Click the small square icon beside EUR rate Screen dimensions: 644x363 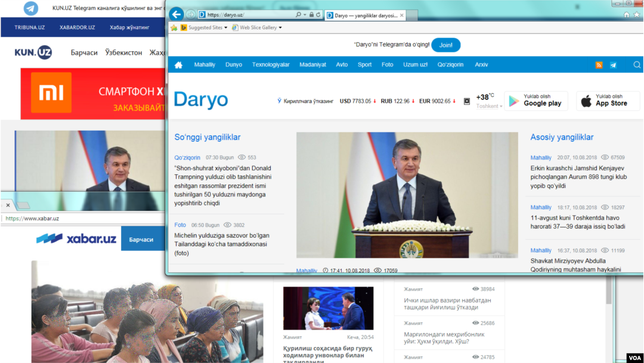click(466, 101)
